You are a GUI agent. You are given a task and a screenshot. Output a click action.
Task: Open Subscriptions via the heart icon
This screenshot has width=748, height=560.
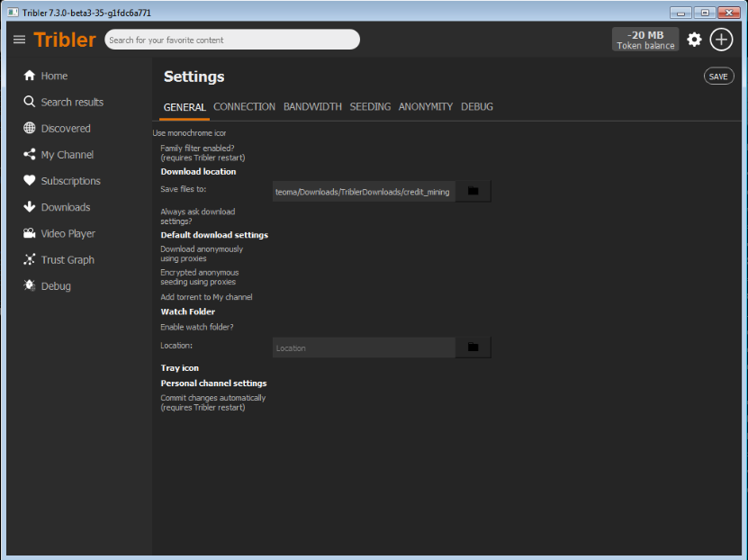click(28, 180)
